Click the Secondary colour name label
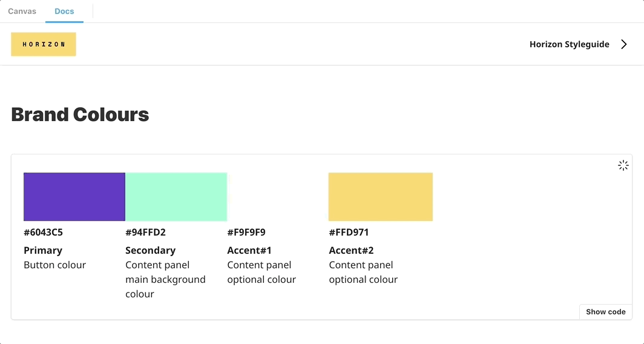This screenshot has width=644, height=344. click(x=150, y=250)
